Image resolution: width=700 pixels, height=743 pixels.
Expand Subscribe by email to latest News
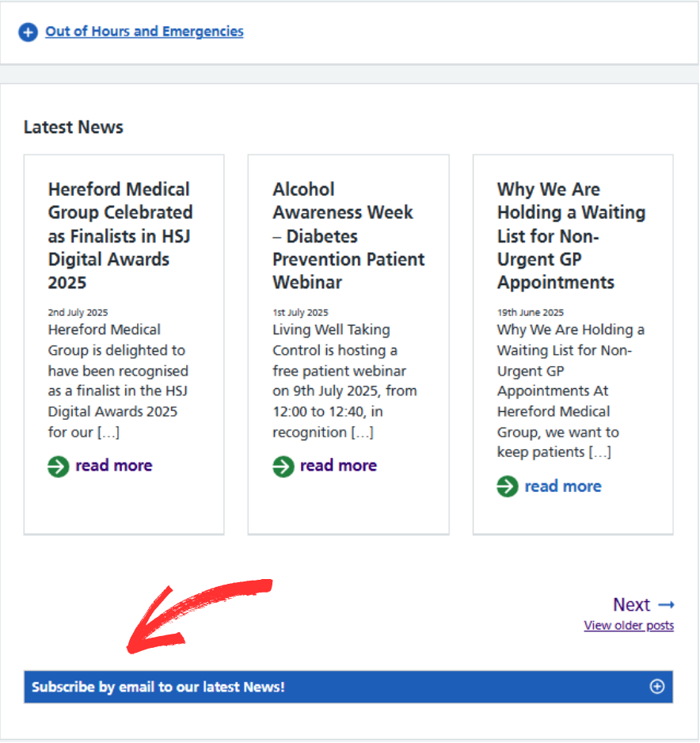click(158, 687)
